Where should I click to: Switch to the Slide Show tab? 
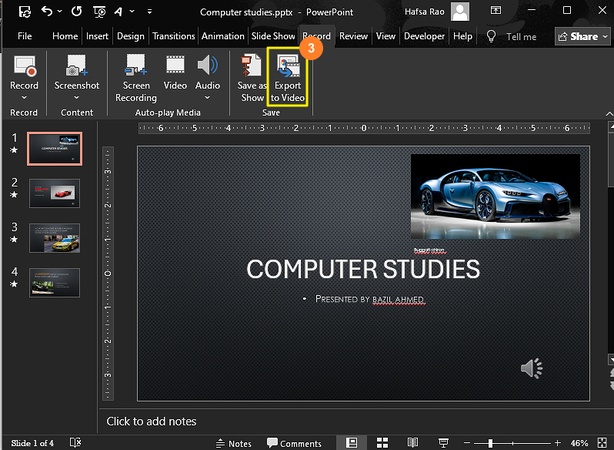[273, 36]
